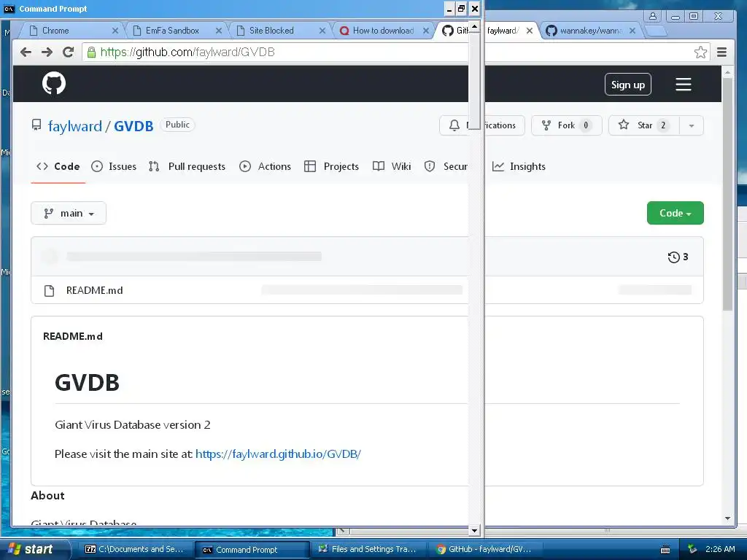This screenshot has width=747, height=560.
Task: Click the commit history clock icon
Action: click(673, 257)
